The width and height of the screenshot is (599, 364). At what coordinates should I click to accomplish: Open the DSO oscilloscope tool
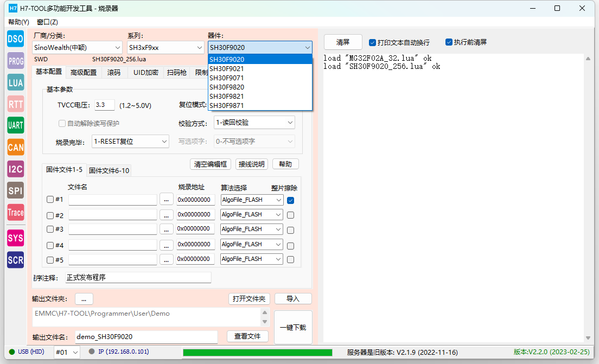point(16,39)
